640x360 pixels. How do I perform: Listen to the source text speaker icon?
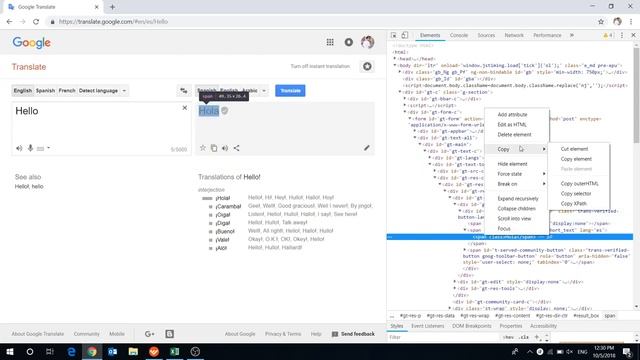[19, 148]
